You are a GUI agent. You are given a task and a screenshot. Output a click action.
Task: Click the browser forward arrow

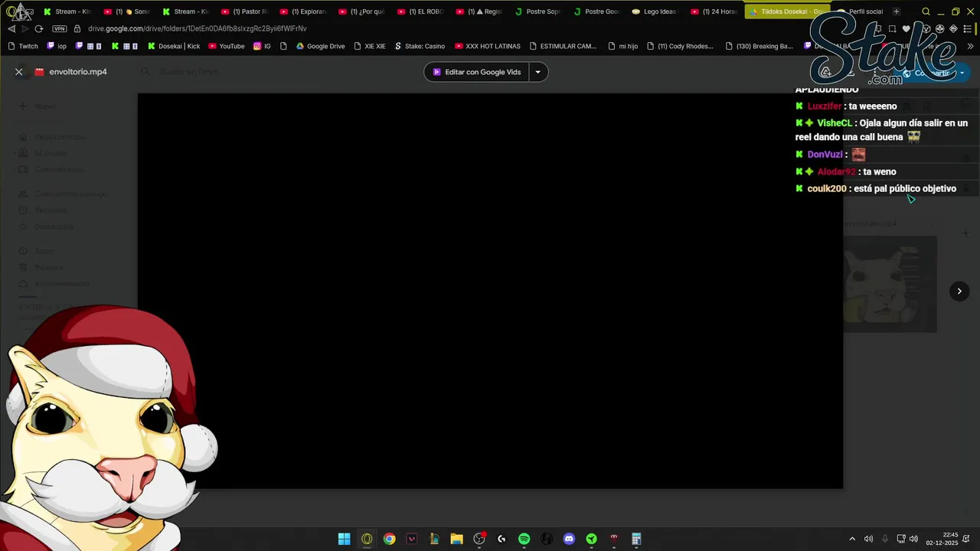(24, 28)
